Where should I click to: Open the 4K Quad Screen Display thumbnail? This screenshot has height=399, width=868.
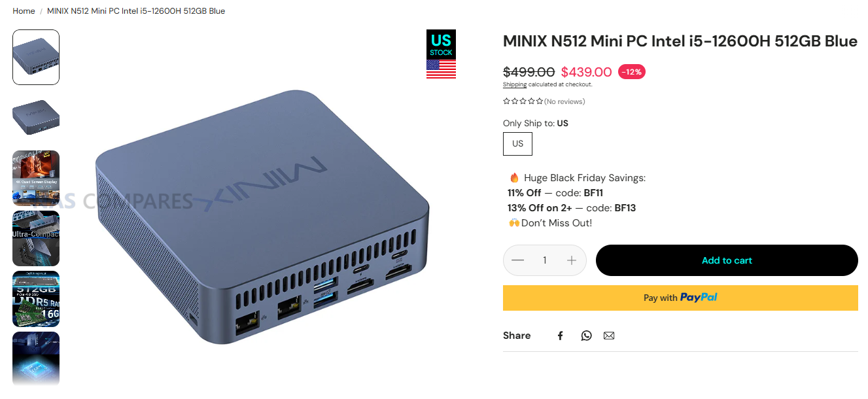[36, 178]
